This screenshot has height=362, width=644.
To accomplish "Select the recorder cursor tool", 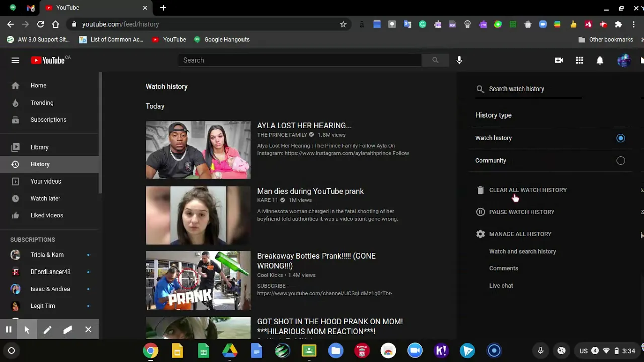I will tap(27, 330).
